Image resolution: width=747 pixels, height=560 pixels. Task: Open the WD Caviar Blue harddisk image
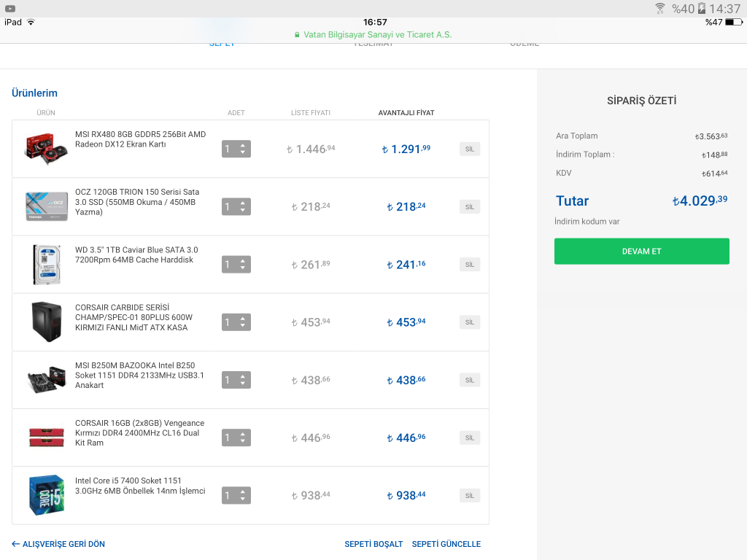(44, 264)
